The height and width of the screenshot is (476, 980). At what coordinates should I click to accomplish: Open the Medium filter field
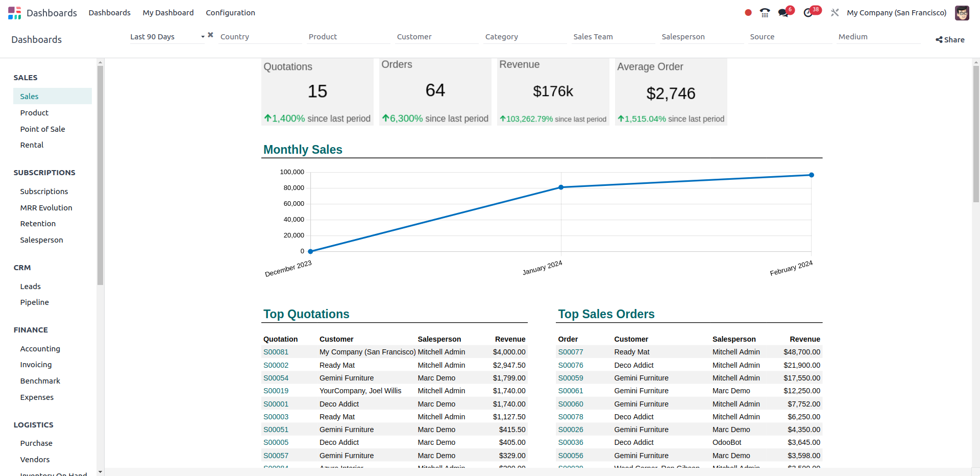pos(878,37)
